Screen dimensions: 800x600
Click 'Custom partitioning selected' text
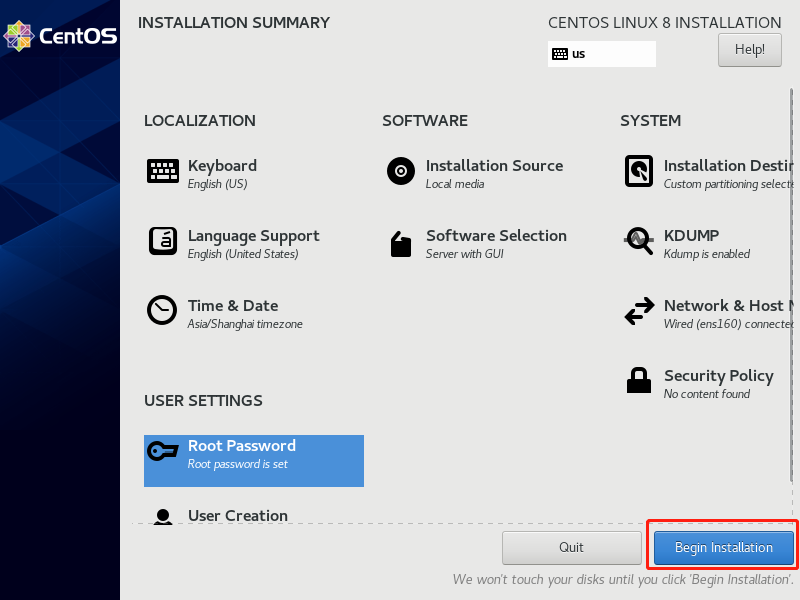click(729, 184)
